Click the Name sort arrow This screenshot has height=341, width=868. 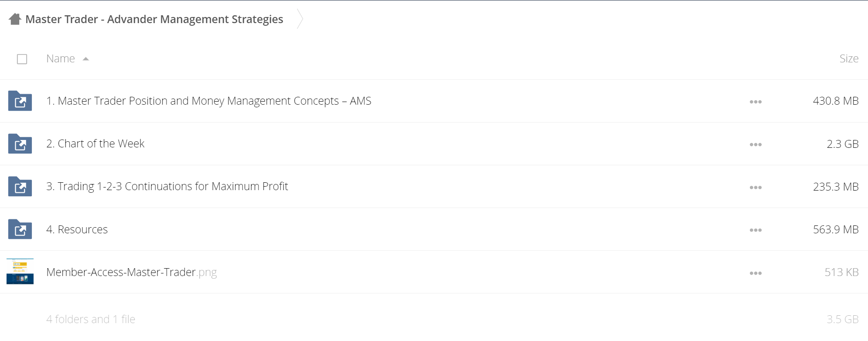86,59
